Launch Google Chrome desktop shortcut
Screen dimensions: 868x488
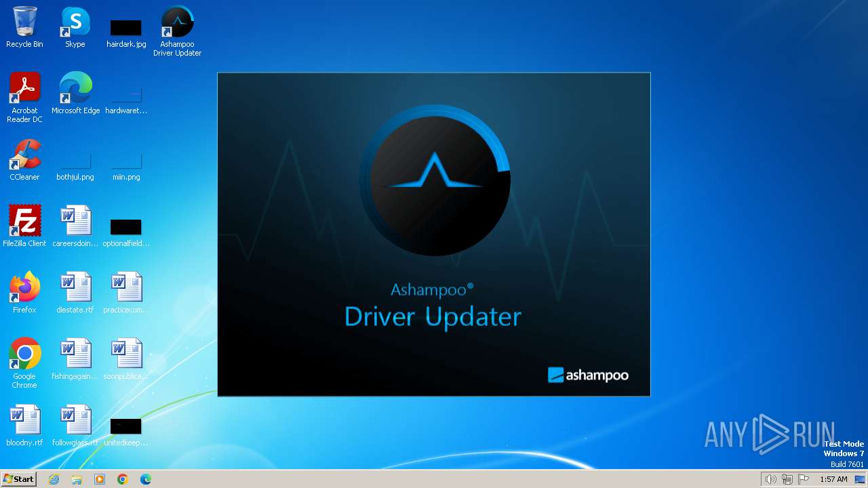[24, 363]
